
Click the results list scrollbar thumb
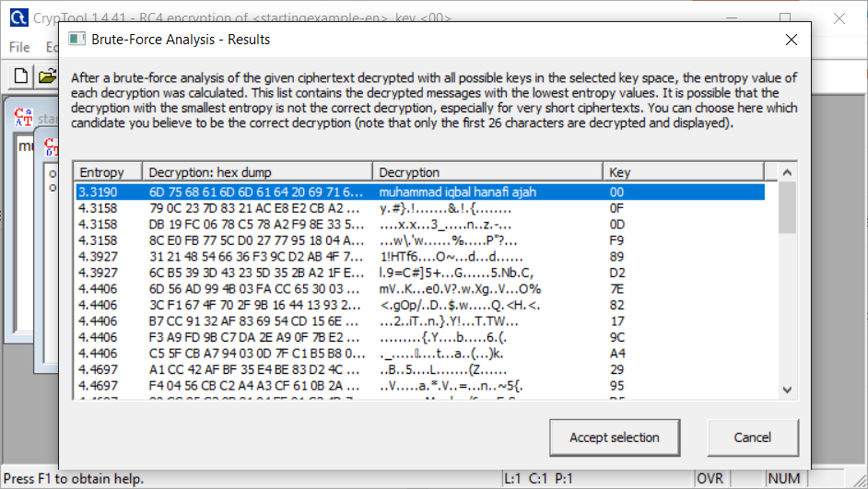(x=787, y=207)
